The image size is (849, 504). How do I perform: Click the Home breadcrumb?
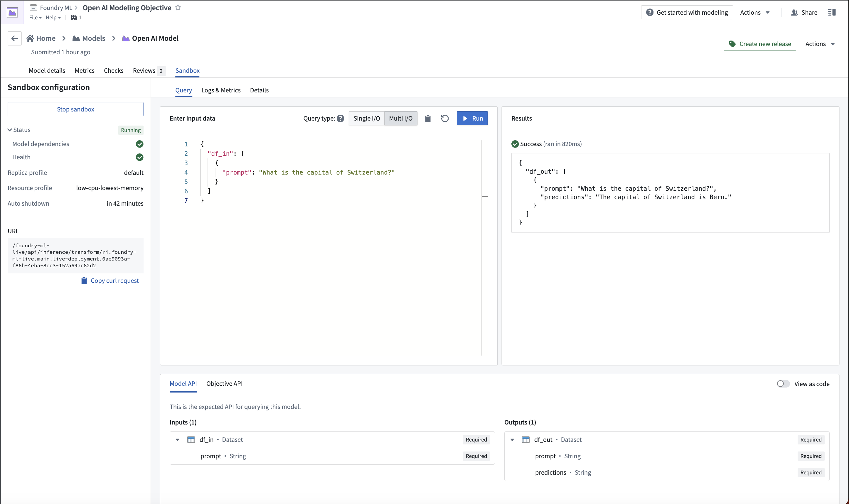pyautogui.click(x=41, y=38)
